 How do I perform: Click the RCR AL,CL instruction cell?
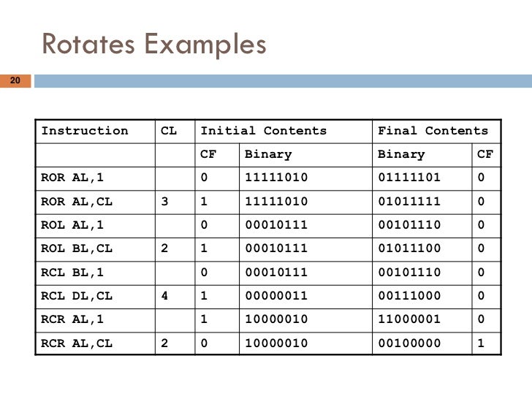point(95,343)
